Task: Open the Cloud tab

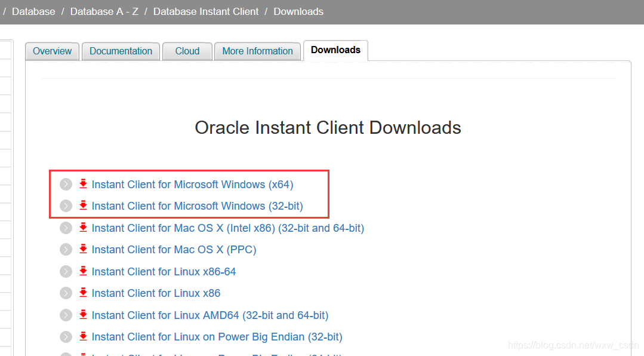Action: point(187,51)
